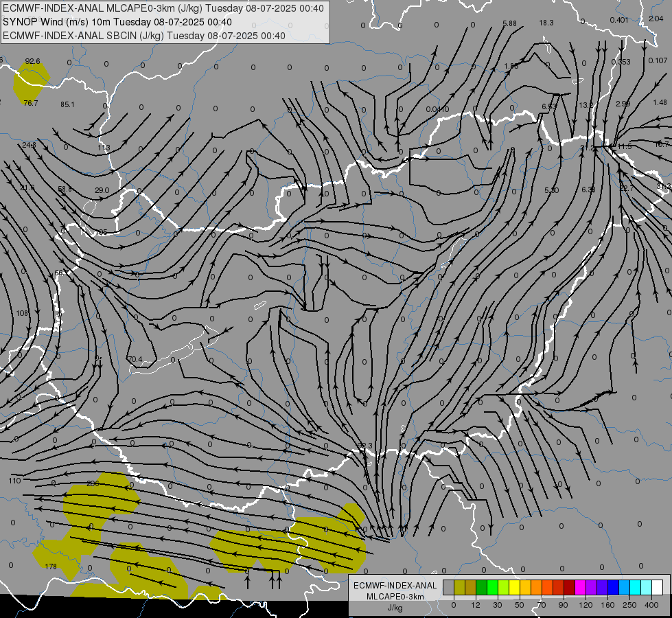Select the 29.0 map value

pos(102,190)
